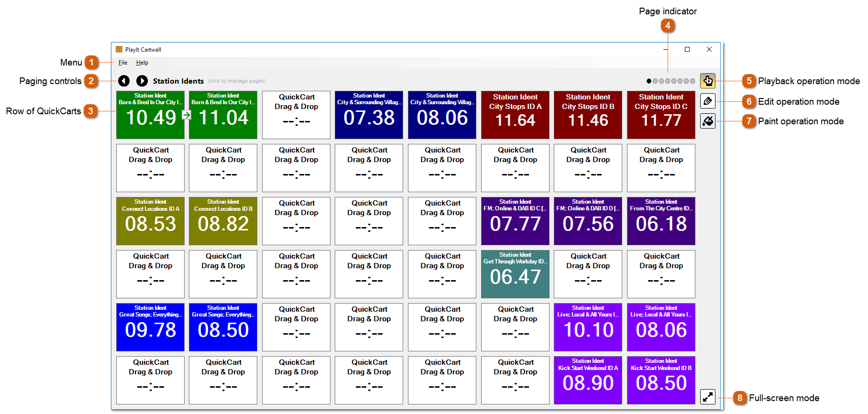Select the second page indicator dot
The width and height of the screenshot is (868, 414).
[x=655, y=81]
